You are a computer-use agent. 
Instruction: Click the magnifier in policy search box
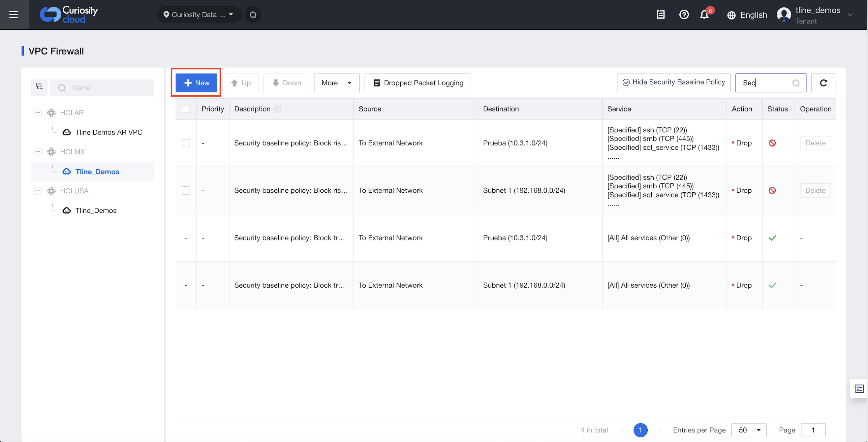[796, 83]
